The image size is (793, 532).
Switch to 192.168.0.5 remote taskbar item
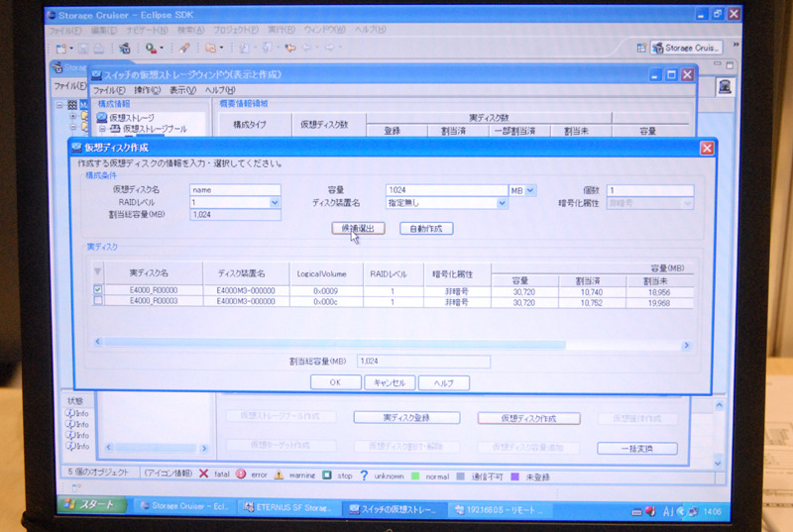pos(500,510)
